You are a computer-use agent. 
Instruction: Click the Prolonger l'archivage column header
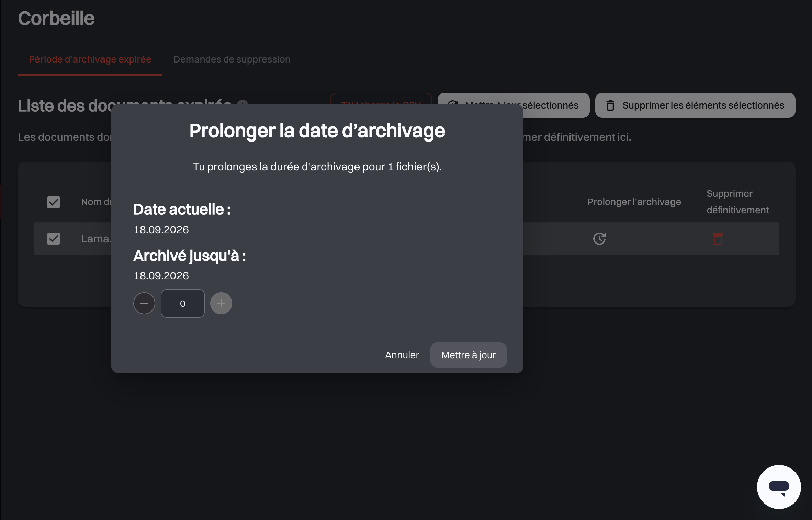click(634, 202)
